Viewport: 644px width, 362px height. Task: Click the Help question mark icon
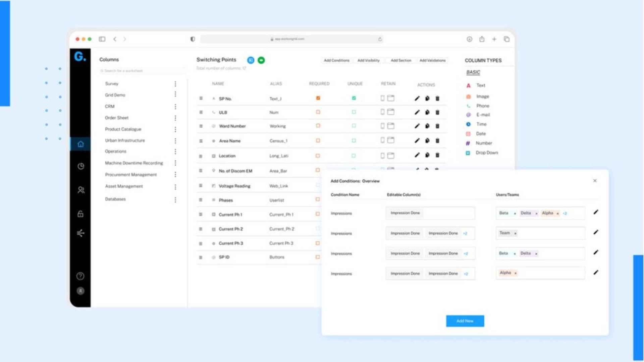(x=80, y=276)
